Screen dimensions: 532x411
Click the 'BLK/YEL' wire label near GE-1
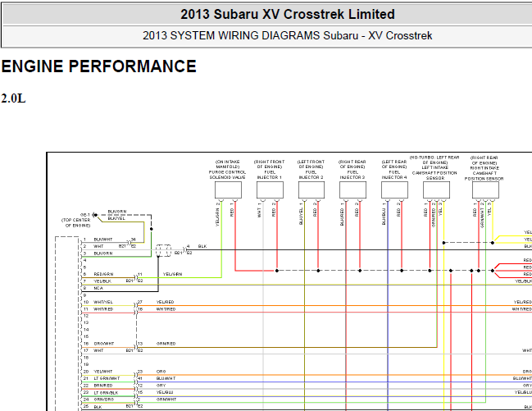tap(116, 218)
